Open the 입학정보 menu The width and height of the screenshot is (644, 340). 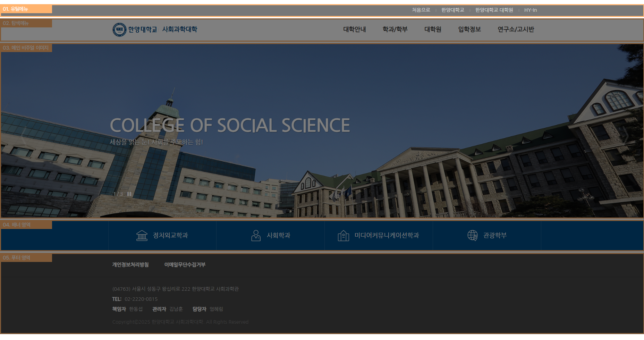[x=469, y=29]
